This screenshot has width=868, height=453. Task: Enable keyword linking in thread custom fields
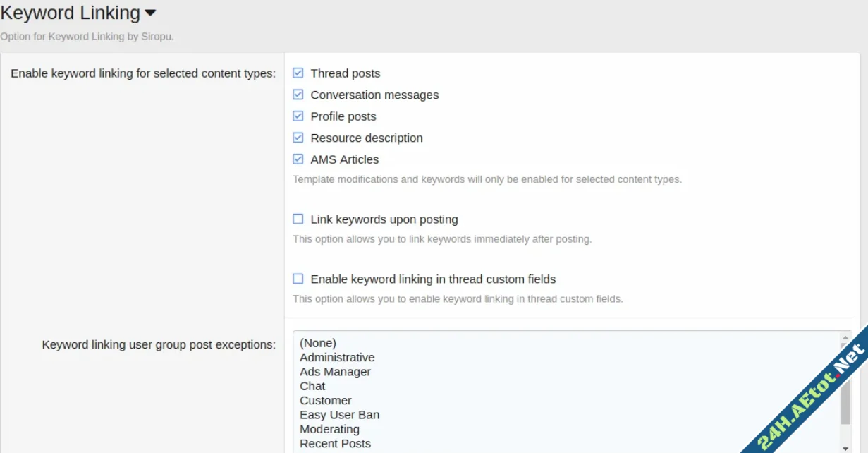(298, 279)
